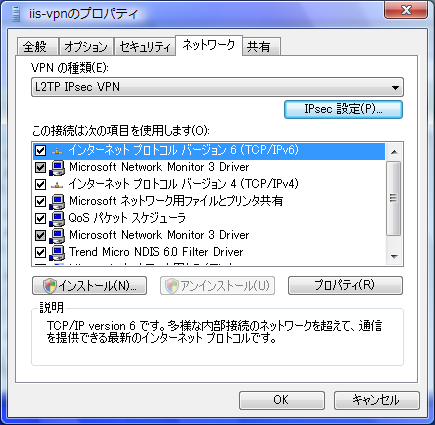Click the TCP/IPv4 protocol network icon
The image size is (435, 425).
click(57, 185)
